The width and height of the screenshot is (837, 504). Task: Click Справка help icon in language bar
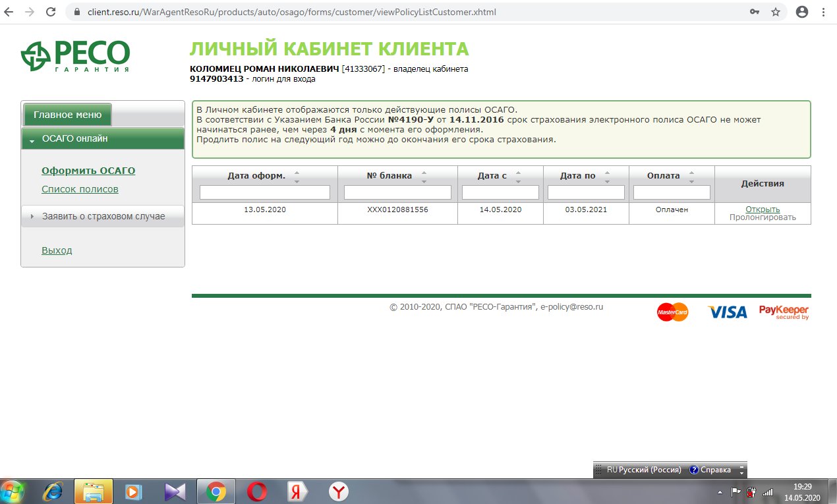coord(710,470)
